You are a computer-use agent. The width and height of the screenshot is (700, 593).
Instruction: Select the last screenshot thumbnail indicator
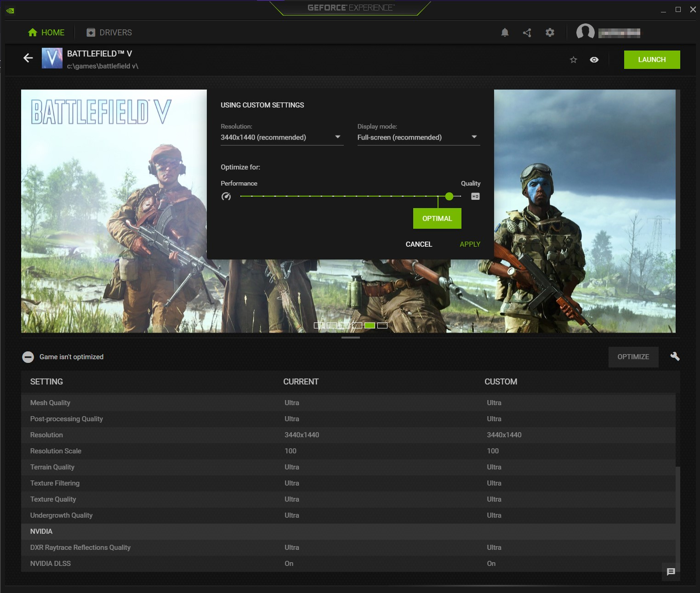point(382,326)
